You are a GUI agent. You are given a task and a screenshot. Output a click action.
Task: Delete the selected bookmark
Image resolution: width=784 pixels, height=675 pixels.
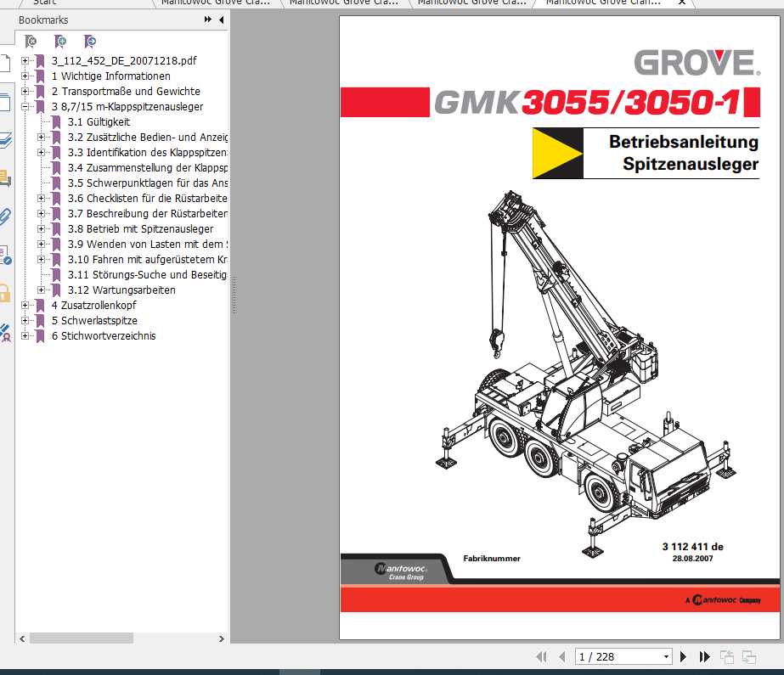tap(31, 41)
